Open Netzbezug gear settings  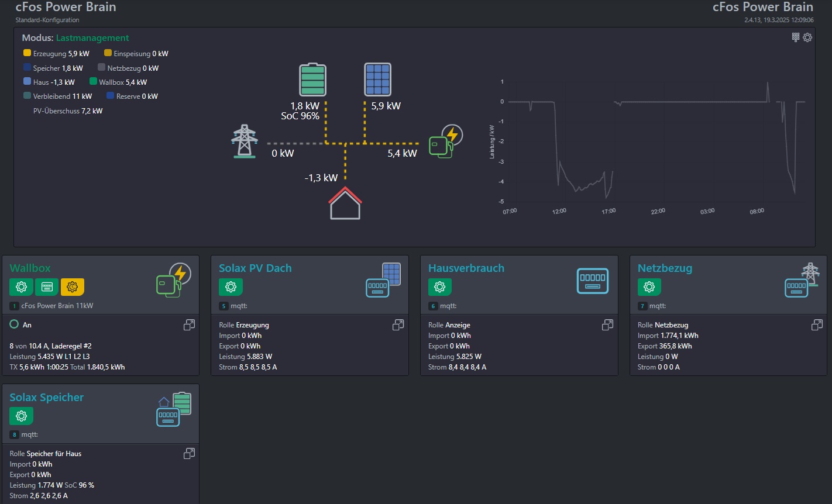click(x=649, y=287)
